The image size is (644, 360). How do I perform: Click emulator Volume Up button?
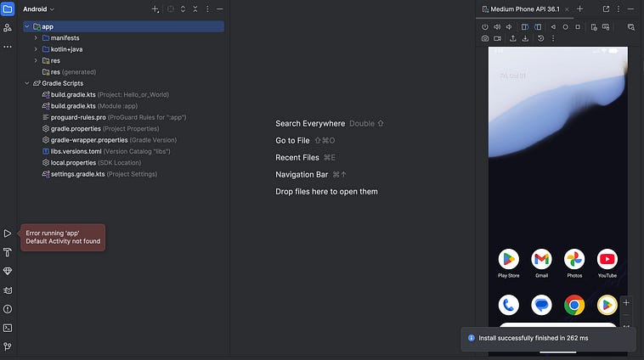click(497, 27)
